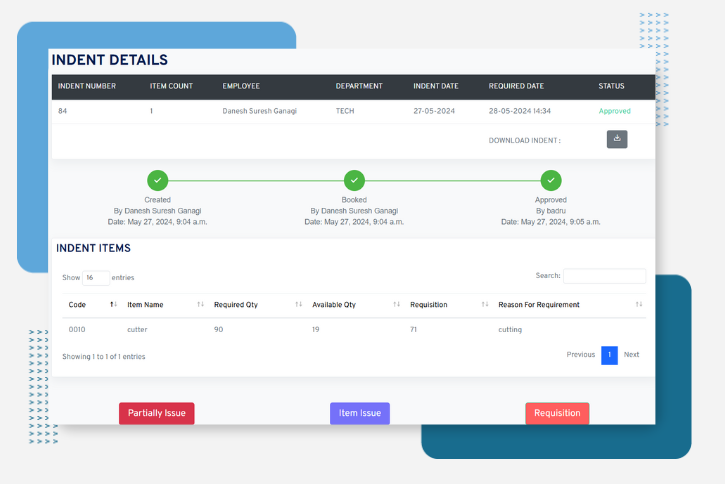Click the download indent icon button
The width and height of the screenshot is (725, 484).
[617, 139]
